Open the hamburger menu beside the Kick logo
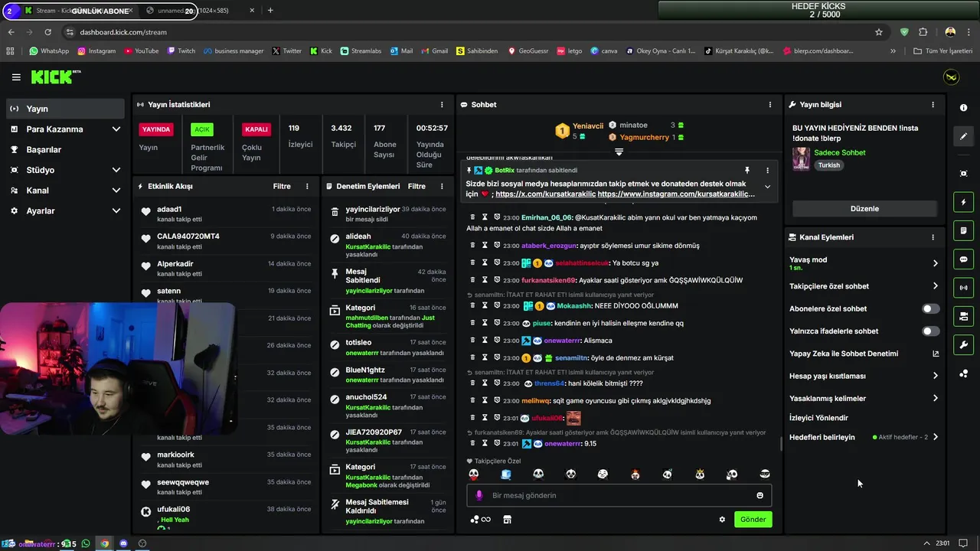The width and height of the screenshot is (980, 551). click(x=16, y=77)
